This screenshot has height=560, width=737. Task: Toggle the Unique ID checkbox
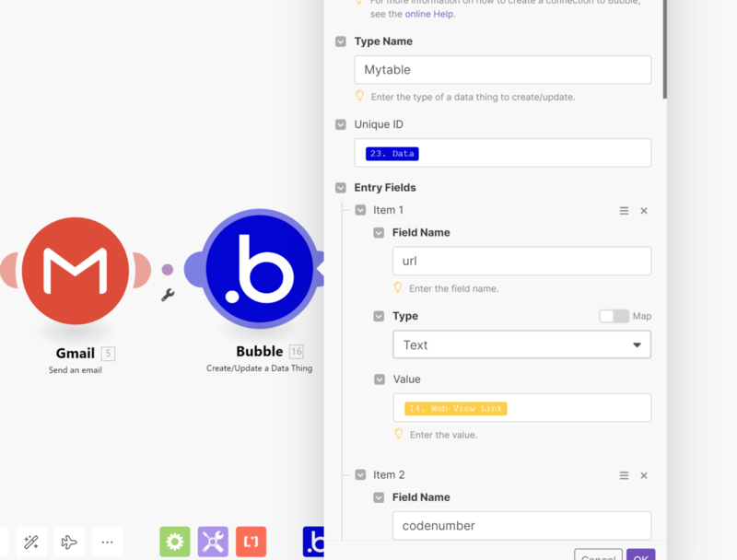point(341,124)
